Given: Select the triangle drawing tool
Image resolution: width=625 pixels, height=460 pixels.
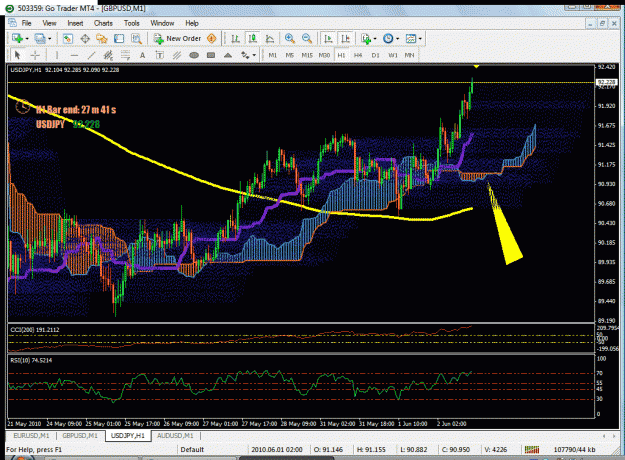Looking at the screenshot, I should (x=228, y=55).
